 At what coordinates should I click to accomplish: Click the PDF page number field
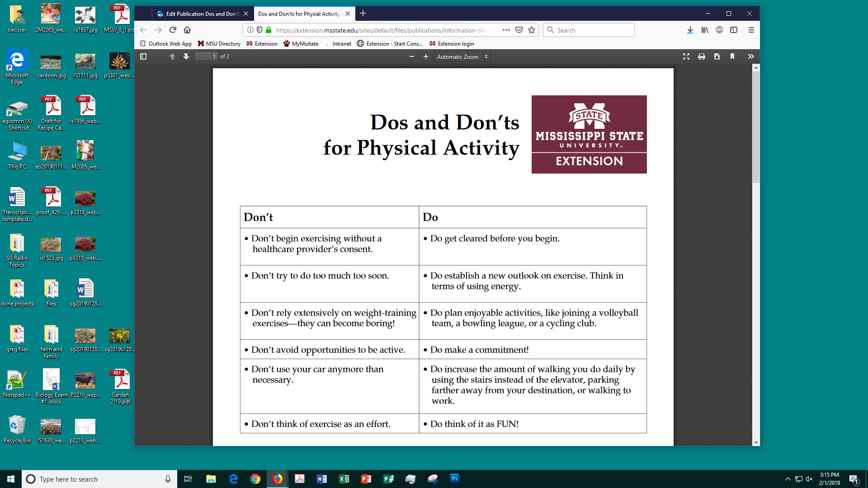[207, 56]
